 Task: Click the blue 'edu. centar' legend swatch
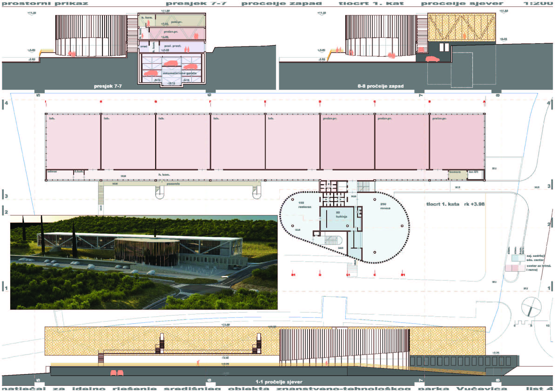(x=518, y=258)
